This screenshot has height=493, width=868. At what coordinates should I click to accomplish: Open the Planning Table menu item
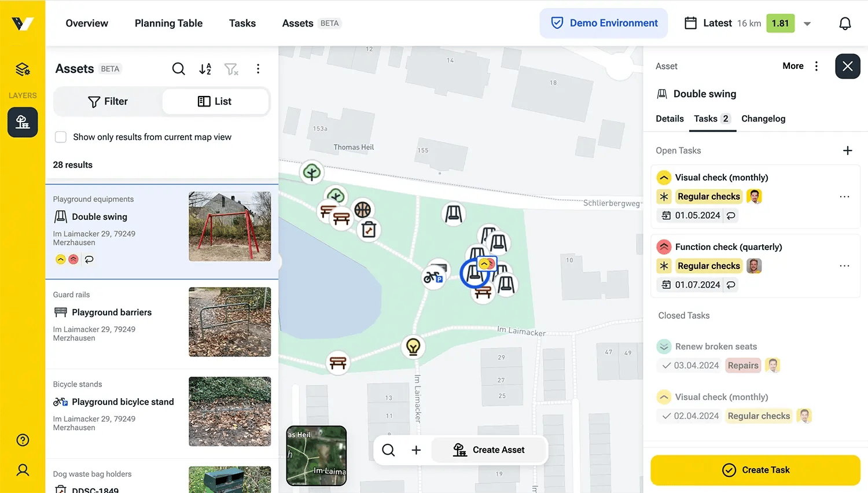168,23
